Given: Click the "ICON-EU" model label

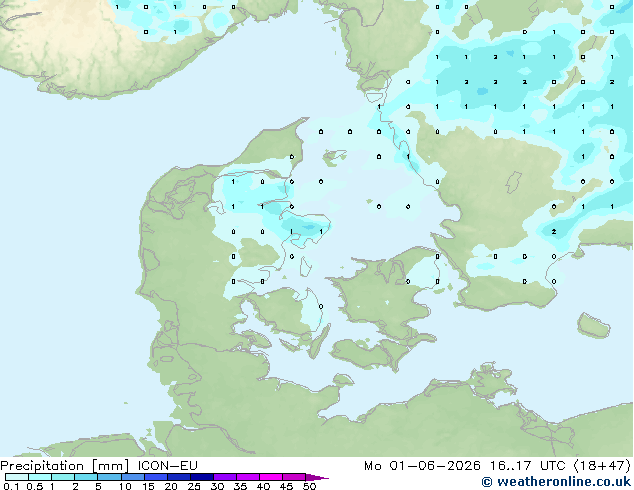Looking at the screenshot, I should pyautogui.click(x=167, y=466).
